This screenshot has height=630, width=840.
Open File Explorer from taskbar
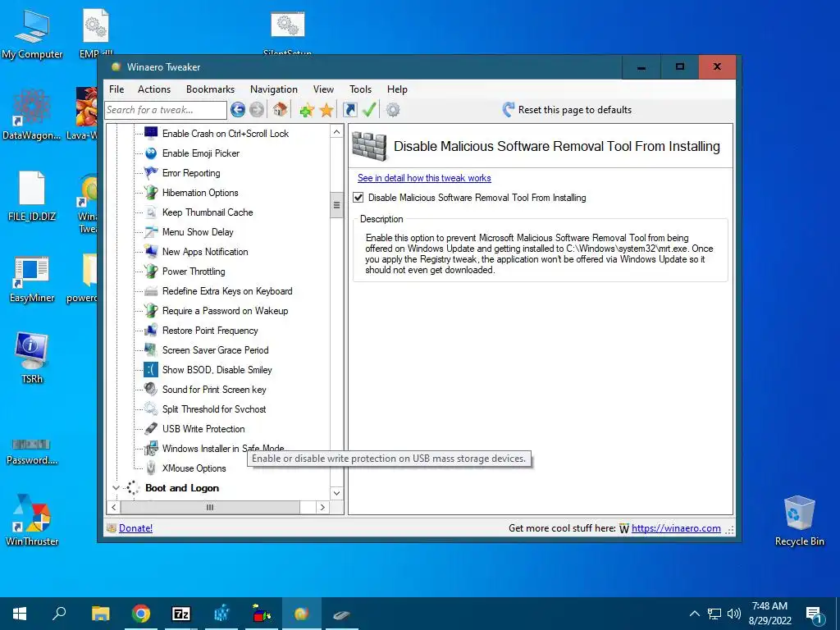point(100,614)
